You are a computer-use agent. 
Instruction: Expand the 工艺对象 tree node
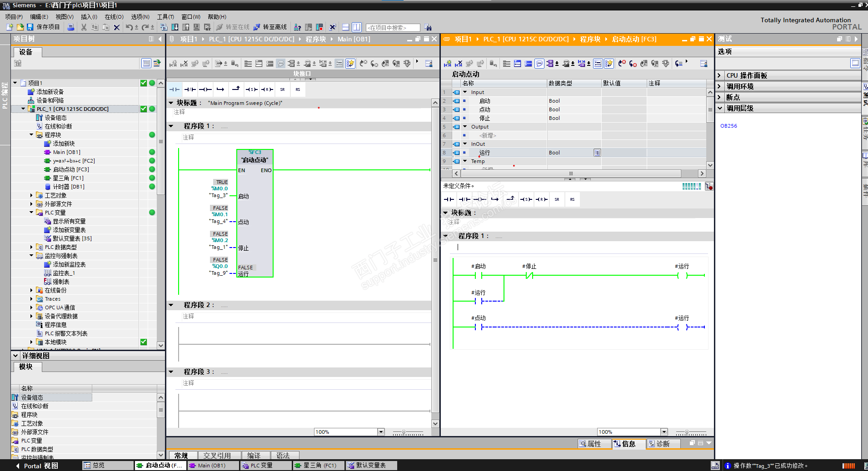tap(31, 195)
